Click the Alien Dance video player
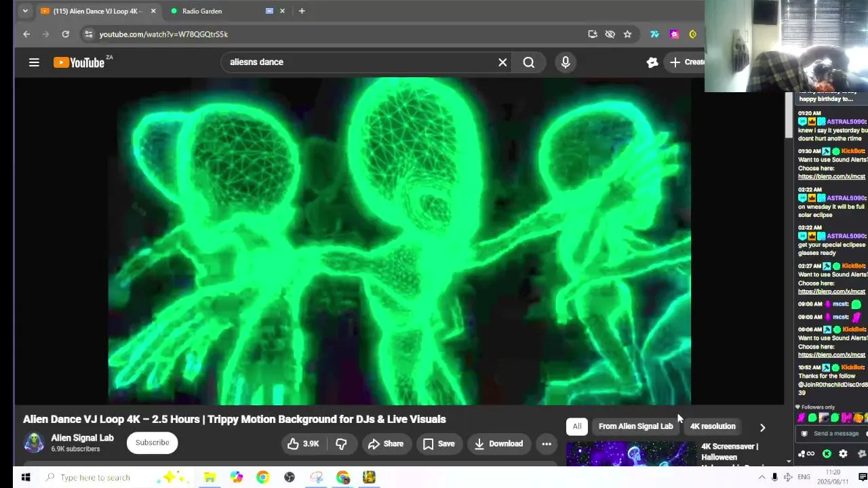 399,241
